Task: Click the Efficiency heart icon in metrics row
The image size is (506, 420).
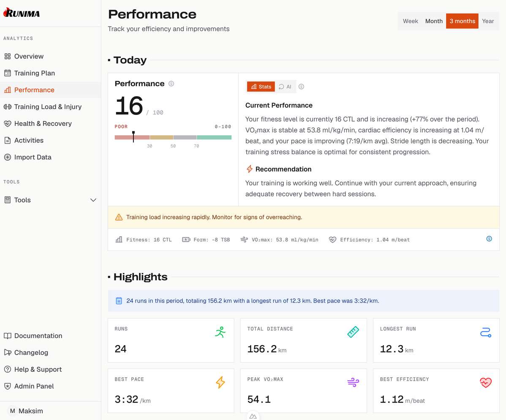Action: coord(332,240)
